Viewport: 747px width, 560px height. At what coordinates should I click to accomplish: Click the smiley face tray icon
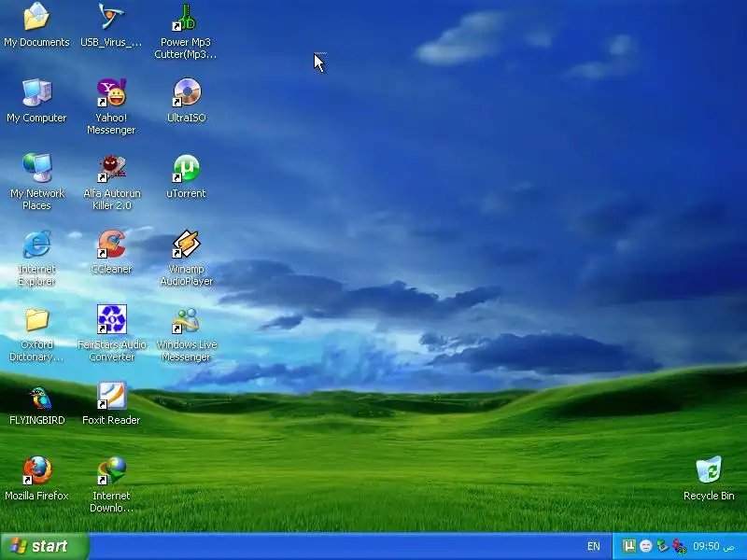point(645,546)
